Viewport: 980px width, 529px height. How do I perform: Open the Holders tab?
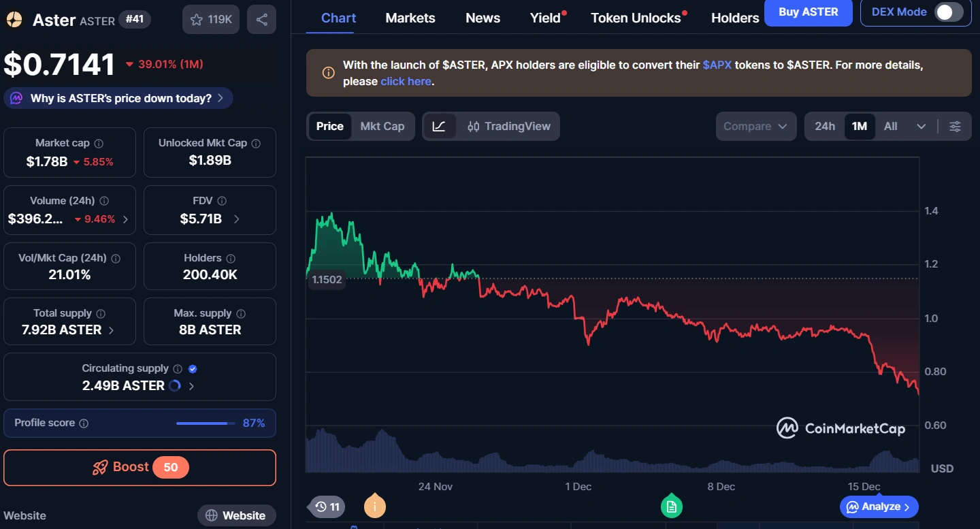pos(734,18)
